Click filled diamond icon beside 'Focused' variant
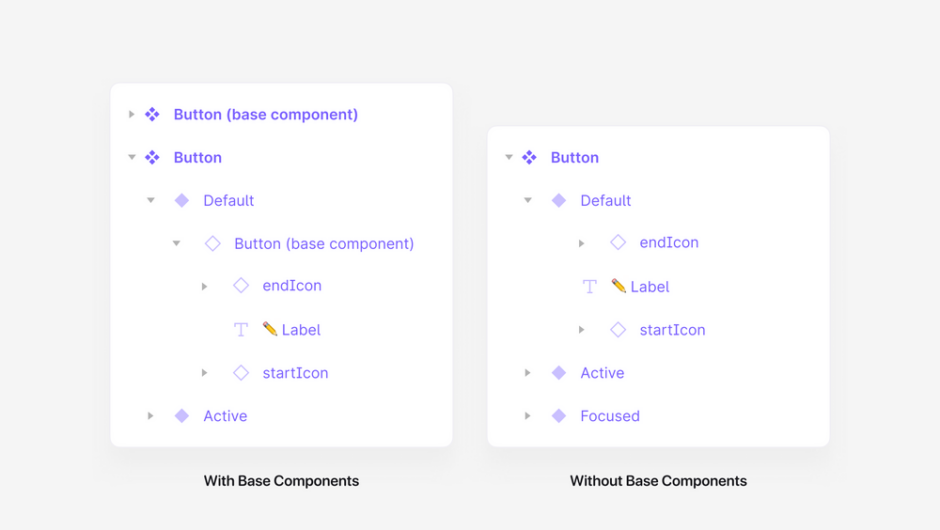 pos(559,416)
